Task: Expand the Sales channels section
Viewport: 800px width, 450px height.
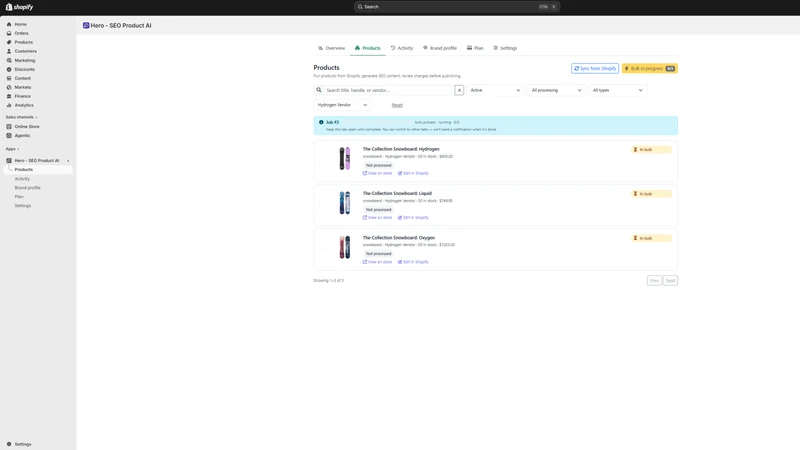Action: pos(21,117)
